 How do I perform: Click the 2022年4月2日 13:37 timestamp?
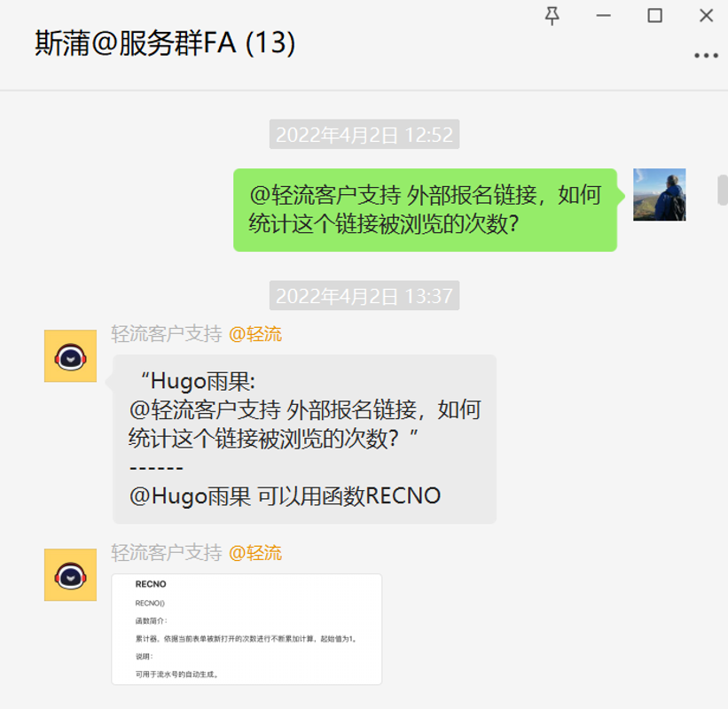tap(364, 296)
